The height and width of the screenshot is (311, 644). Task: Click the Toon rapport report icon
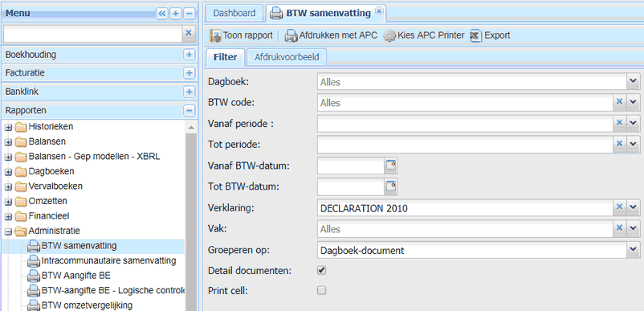215,35
